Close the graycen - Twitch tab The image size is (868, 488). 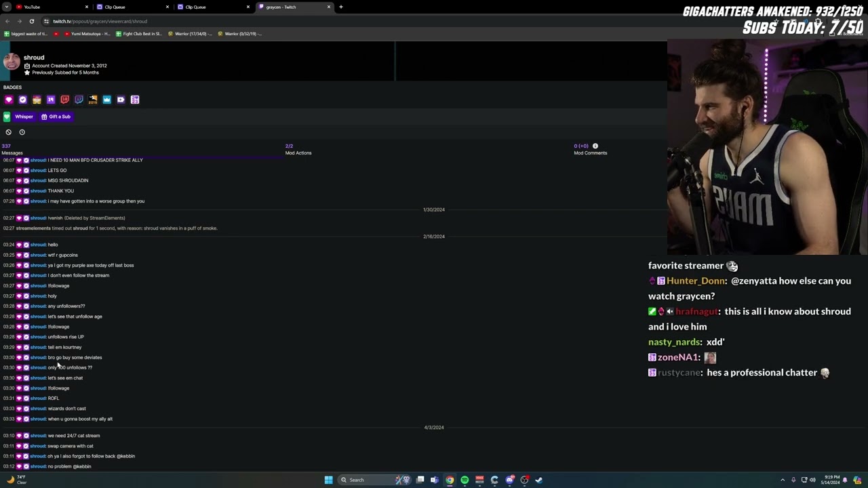329,7
